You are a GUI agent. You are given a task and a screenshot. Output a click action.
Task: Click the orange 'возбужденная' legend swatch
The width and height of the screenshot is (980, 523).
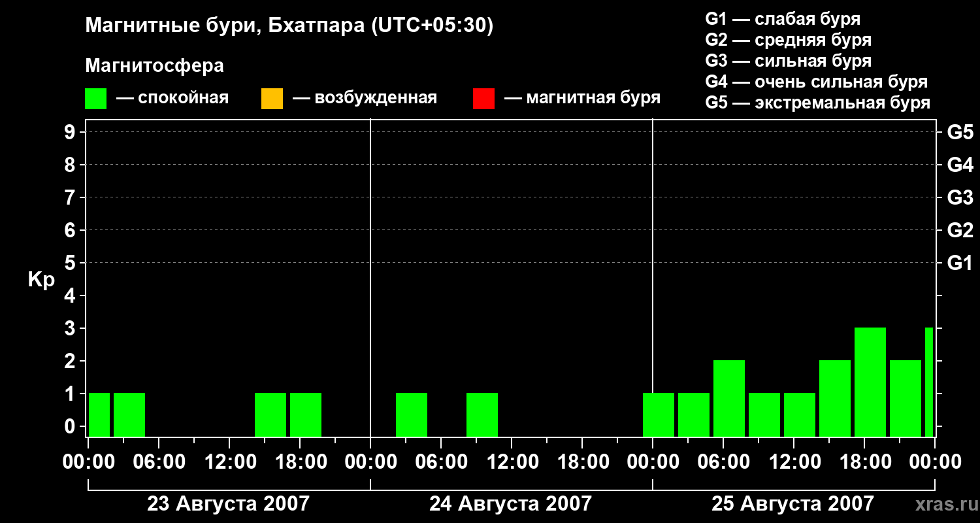272,99
